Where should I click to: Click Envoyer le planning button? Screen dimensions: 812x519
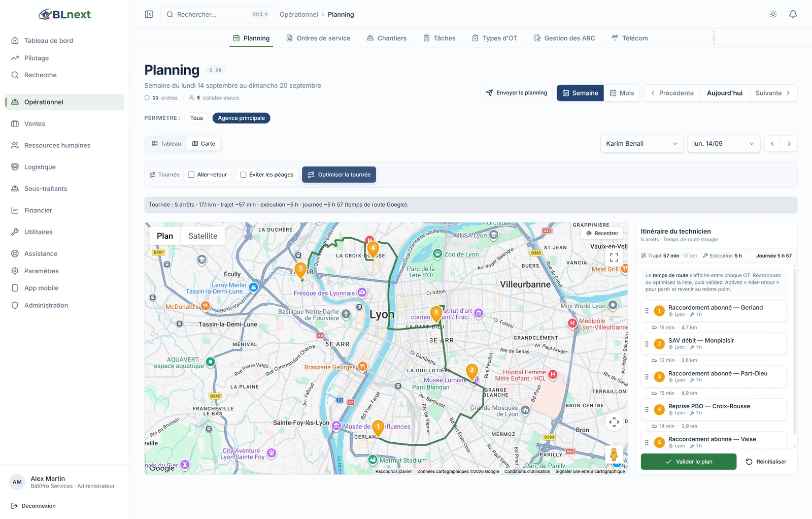tap(516, 93)
